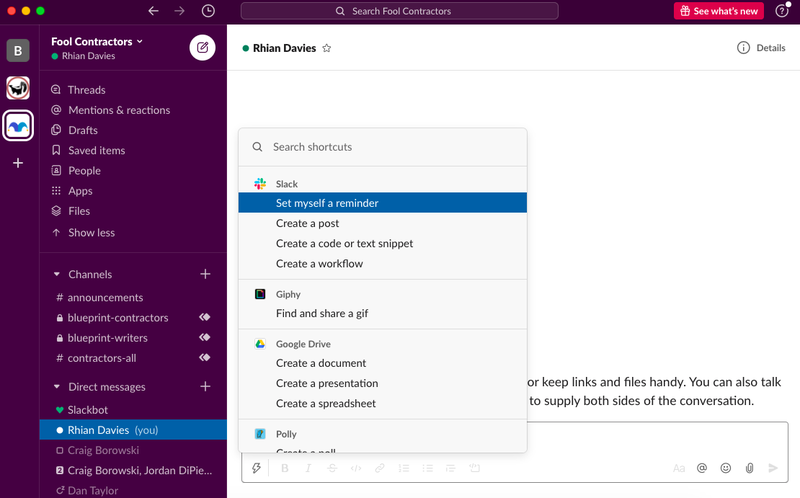Click the Search shortcuts field
Screen dimensions: 800x498
point(383,147)
